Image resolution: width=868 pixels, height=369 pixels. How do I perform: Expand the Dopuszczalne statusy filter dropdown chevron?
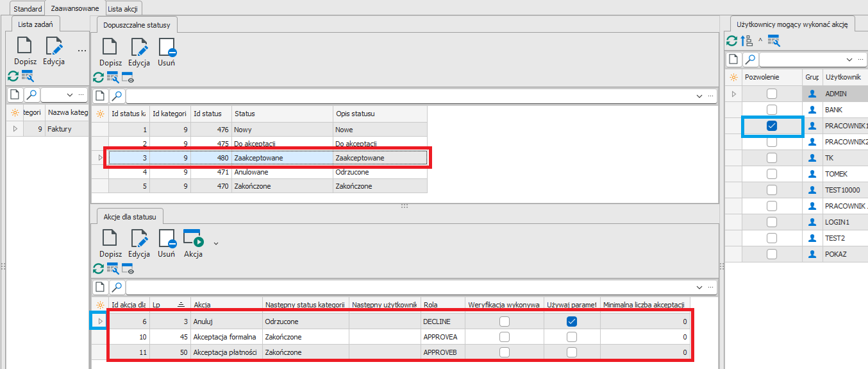(x=699, y=96)
